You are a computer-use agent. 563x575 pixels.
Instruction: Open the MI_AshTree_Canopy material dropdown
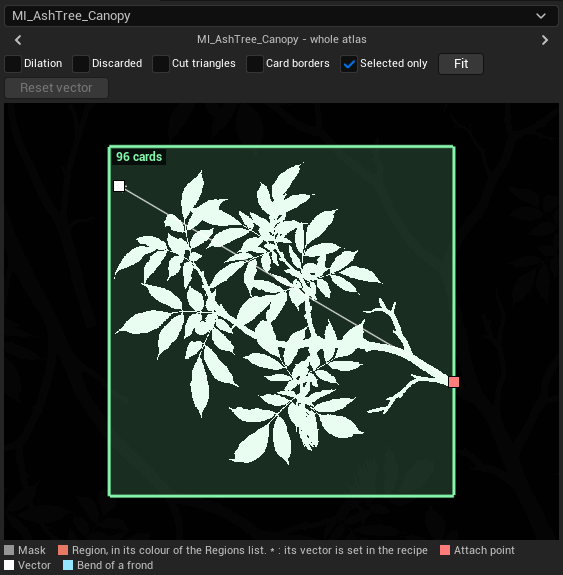[281, 16]
